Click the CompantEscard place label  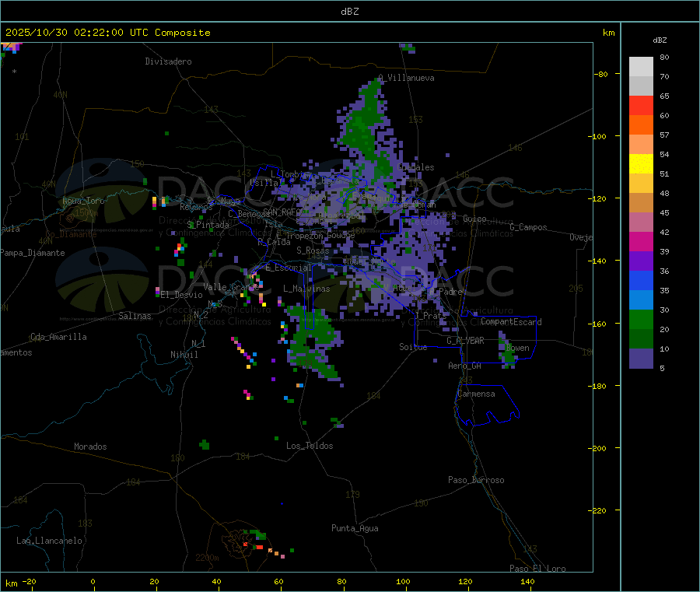click(511, 322)
